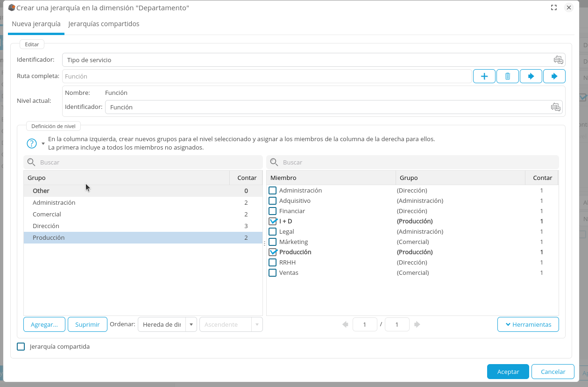Click the Buscar field above the Miembro list
This screenshot has width=588, height=387.
[416, 162]
